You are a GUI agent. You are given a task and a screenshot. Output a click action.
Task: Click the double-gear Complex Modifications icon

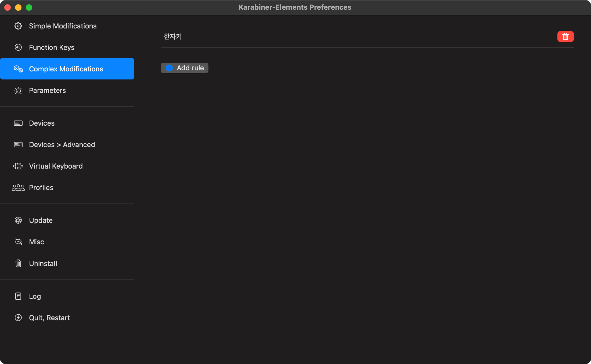pyautogui.click(x=18, y=69)
